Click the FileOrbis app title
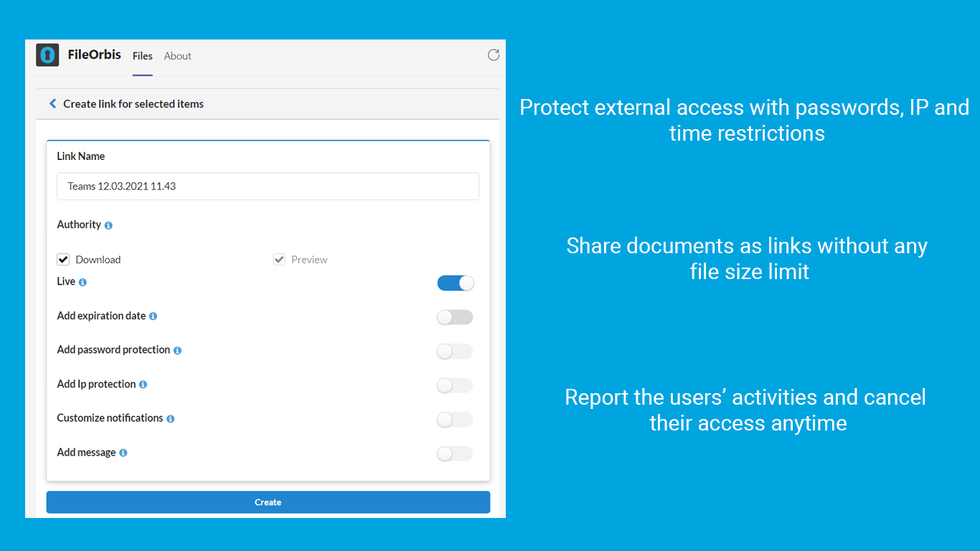 pos(95,55)
